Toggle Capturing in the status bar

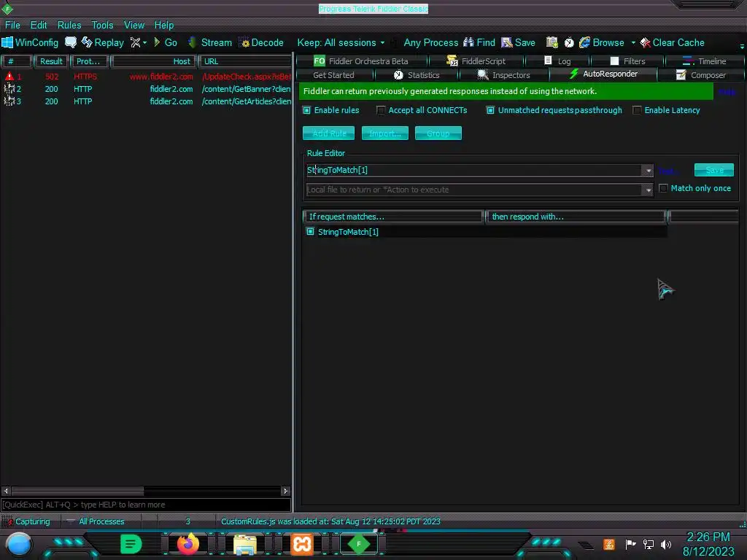coord(28,521)
